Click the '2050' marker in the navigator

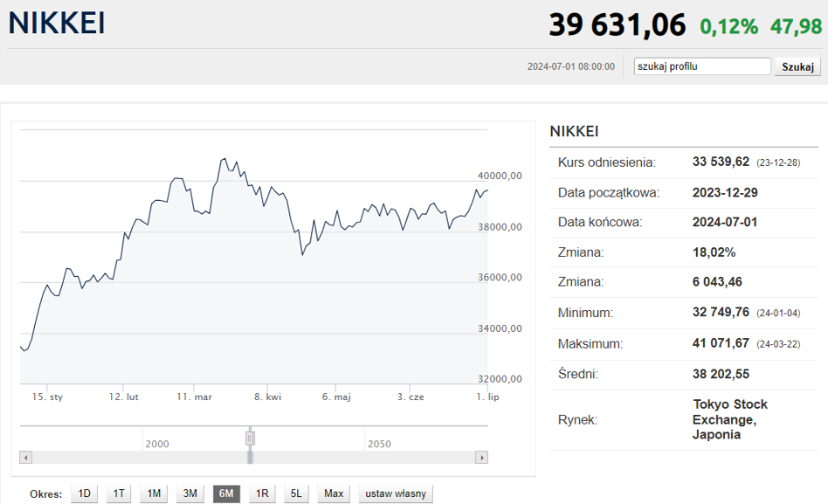tap(379, 444)
